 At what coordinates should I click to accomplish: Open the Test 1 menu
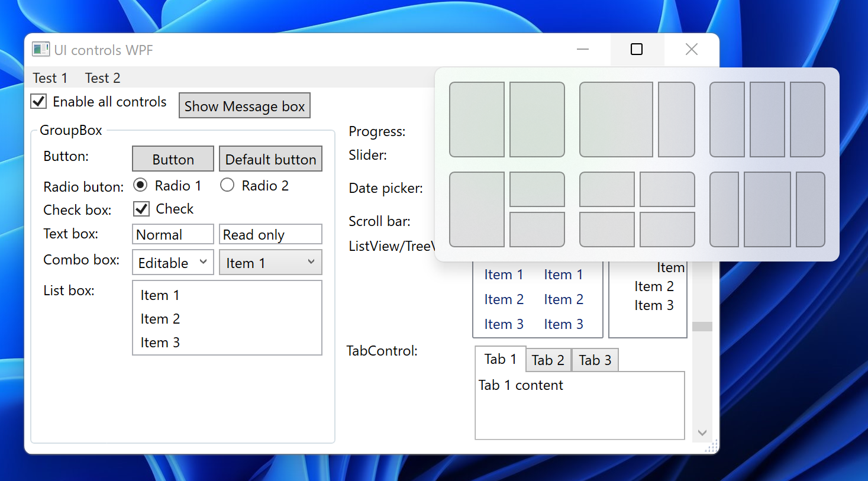(50, 78)
